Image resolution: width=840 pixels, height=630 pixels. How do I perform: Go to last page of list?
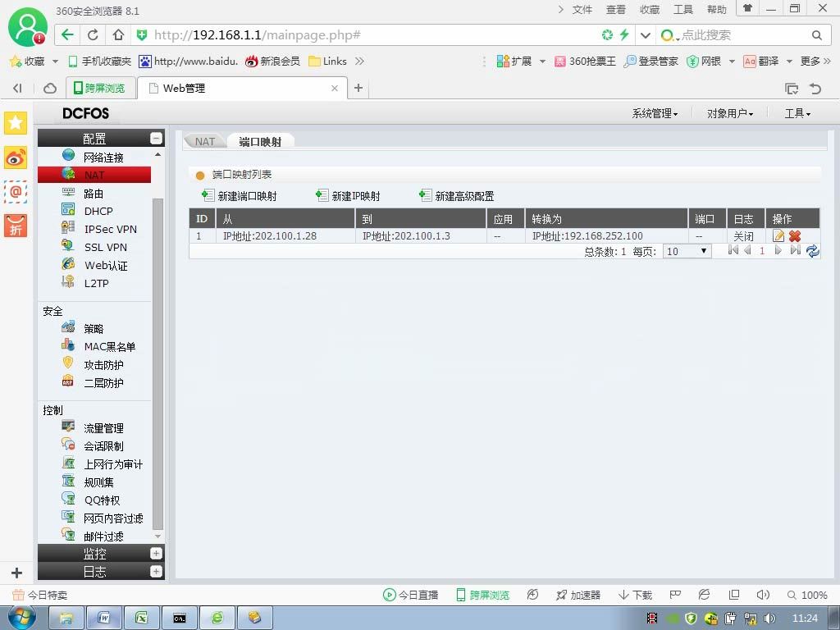coord(796,250)
